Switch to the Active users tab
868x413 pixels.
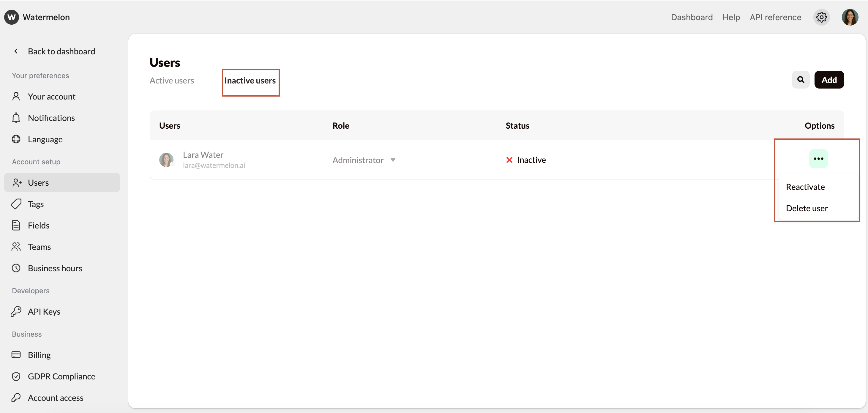click(172, 80)
